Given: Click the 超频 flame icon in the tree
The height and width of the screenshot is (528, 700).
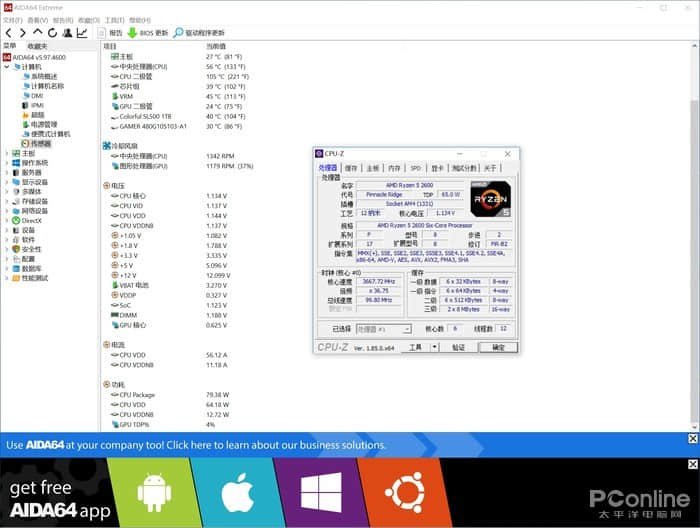Looking at the screenshot, I should pyautogui.click(x=25, y=115).
